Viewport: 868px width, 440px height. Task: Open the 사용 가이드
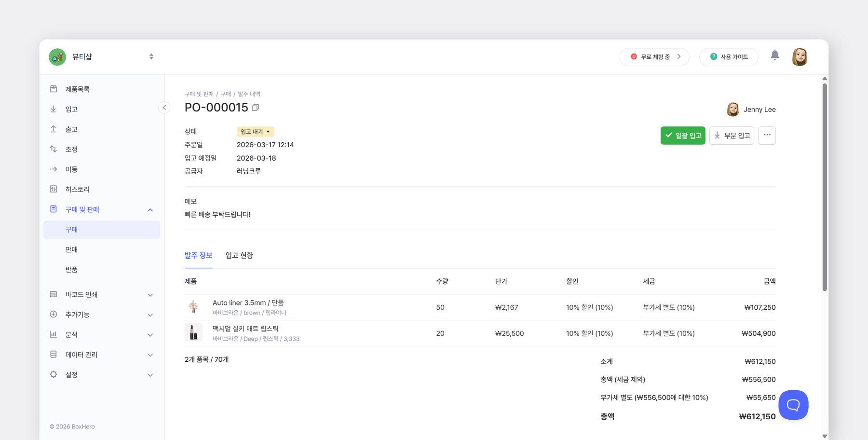729,56
